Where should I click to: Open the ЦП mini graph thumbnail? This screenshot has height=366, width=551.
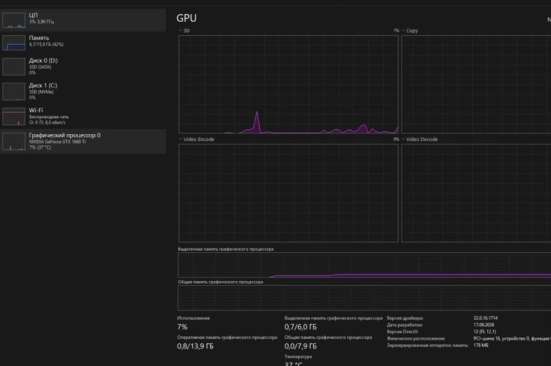(14, 20)
